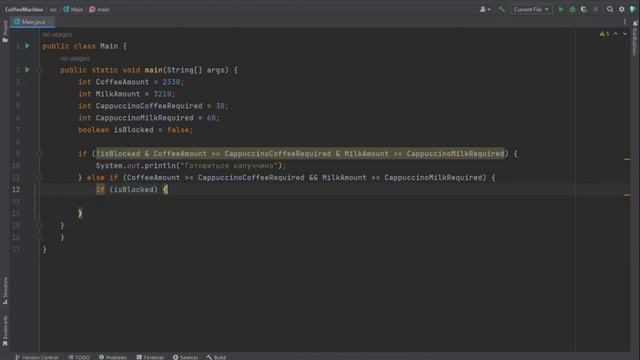
Task: Place caret on 'int MilkAmount = 3210;' line
Action: pos(127,94)
